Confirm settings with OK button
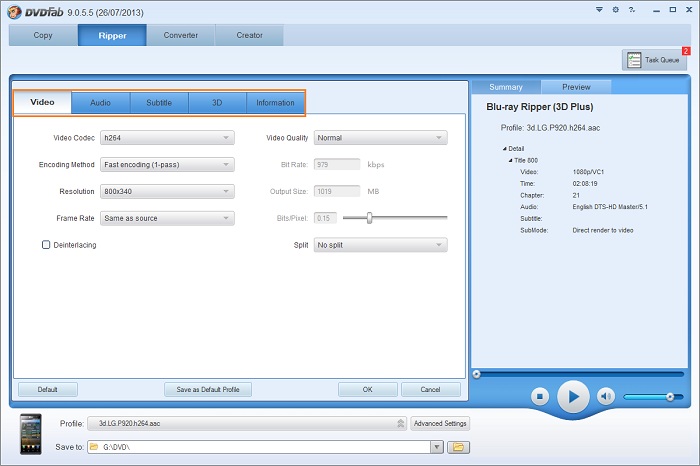Viewport: 700px width, 466px height. coord(367,389)
